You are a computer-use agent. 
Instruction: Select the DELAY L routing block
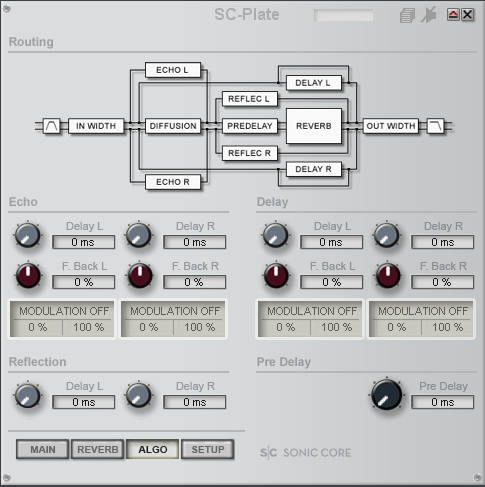pos(314,83)
